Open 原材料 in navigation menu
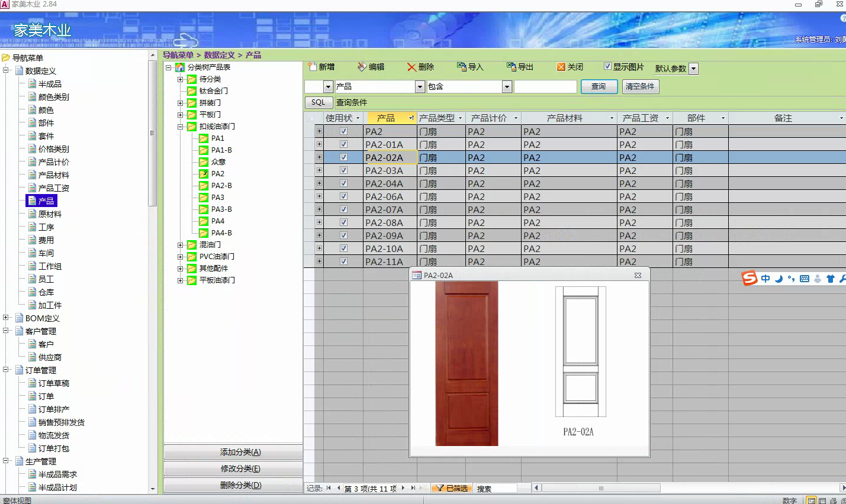The height and width of the screenshot is (504, 846). click(50, 214)
